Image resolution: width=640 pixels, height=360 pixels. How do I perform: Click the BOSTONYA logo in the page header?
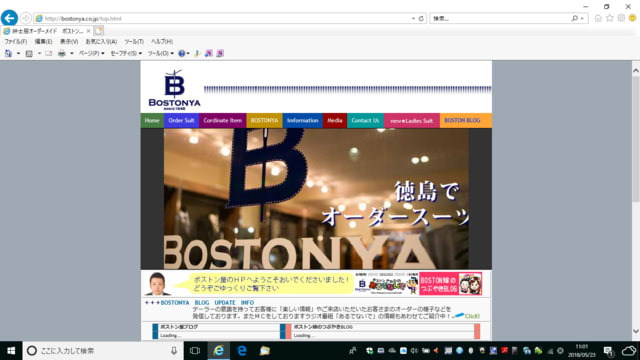pyautogui.click(x=174, y=90)
